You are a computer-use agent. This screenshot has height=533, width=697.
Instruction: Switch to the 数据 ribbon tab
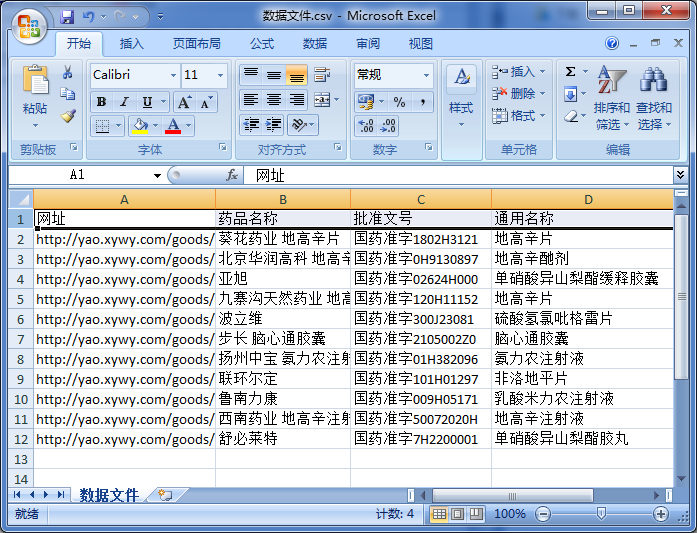315,44
